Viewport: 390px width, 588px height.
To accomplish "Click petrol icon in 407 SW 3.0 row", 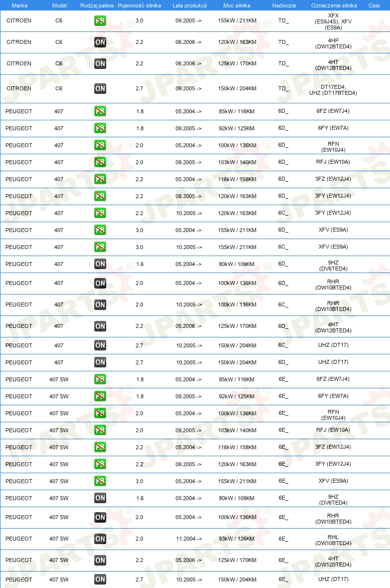I will 100,481.
